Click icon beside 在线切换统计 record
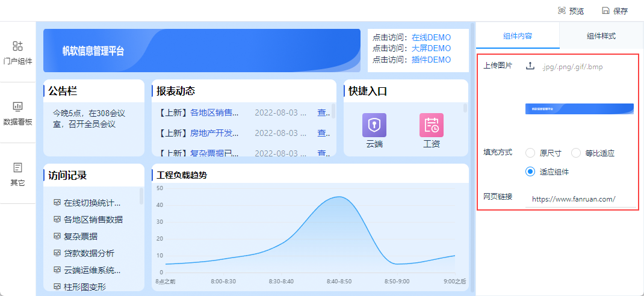The image size is (644, 296). tap(57, 202)
